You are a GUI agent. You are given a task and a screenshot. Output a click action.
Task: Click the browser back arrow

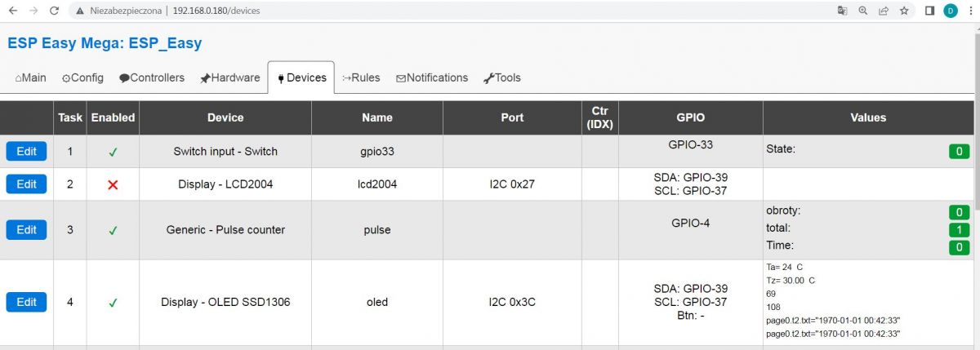(13, 11)
